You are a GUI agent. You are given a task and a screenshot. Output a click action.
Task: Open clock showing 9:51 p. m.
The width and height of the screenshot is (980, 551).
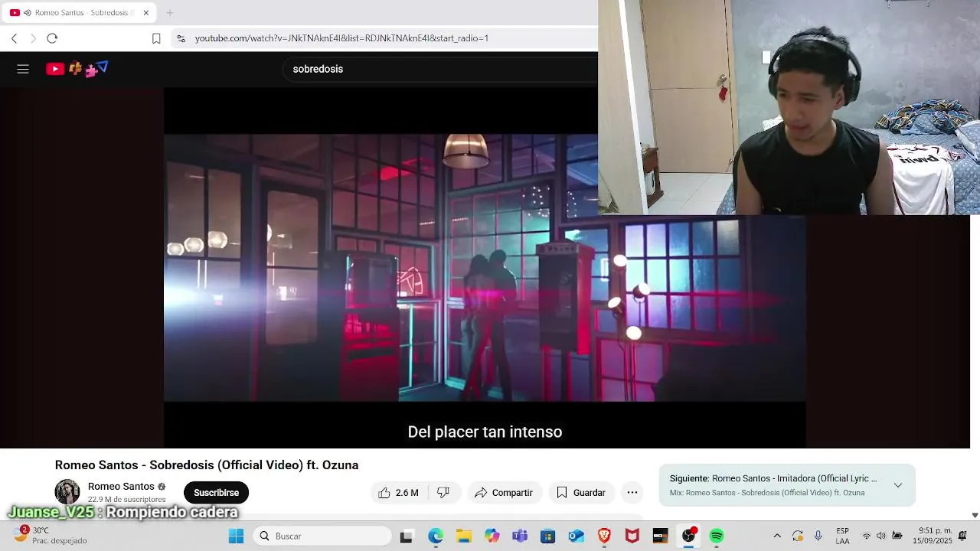[x=932, y=536]
